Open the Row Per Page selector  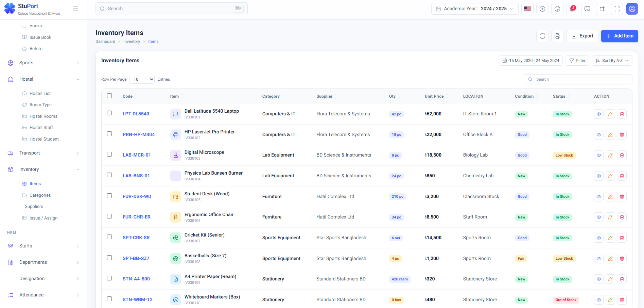coord(142,79)
